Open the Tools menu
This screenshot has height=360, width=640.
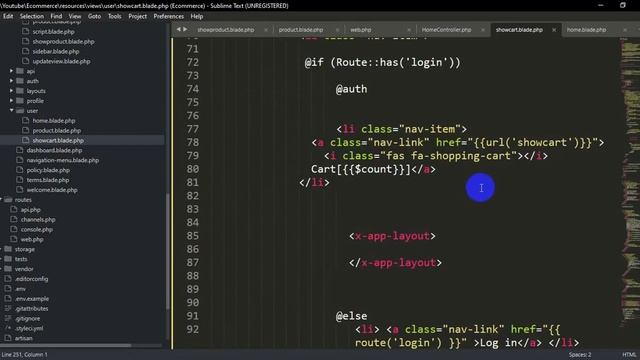(x=115, y=16)
